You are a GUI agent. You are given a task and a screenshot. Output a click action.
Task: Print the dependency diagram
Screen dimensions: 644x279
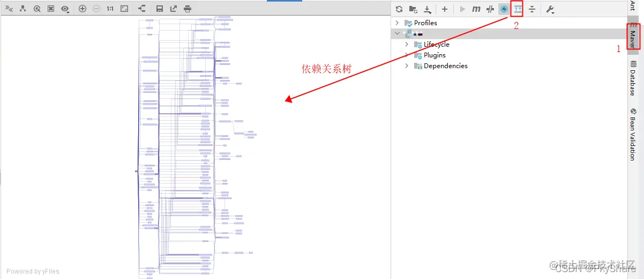tap(187, 9)
